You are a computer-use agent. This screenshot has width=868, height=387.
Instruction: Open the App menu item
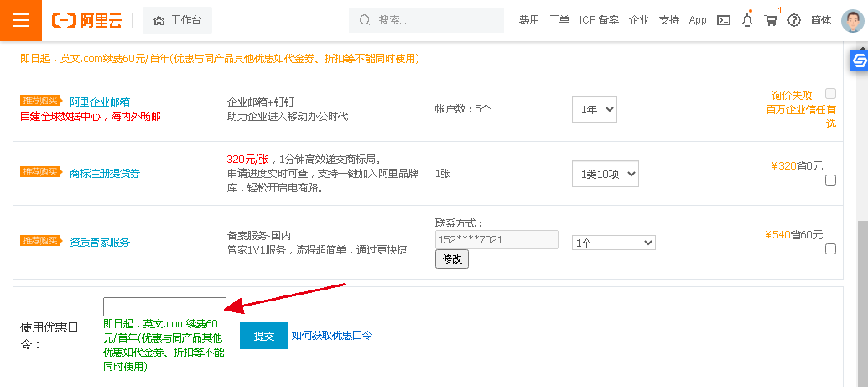698,20
